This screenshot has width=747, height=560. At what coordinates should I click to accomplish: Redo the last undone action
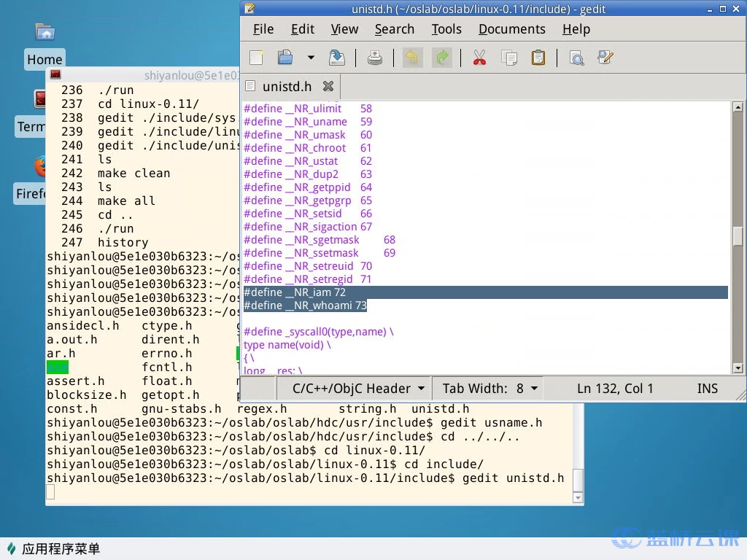(x=442, y=58)
